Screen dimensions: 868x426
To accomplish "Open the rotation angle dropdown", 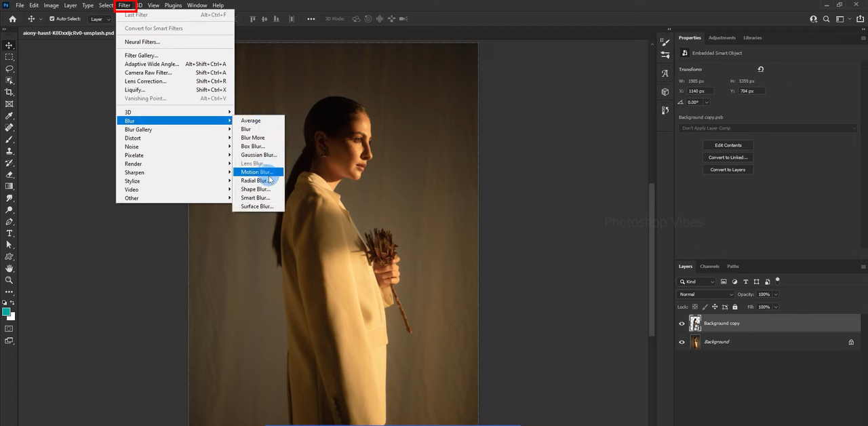I will pos(707,102).
